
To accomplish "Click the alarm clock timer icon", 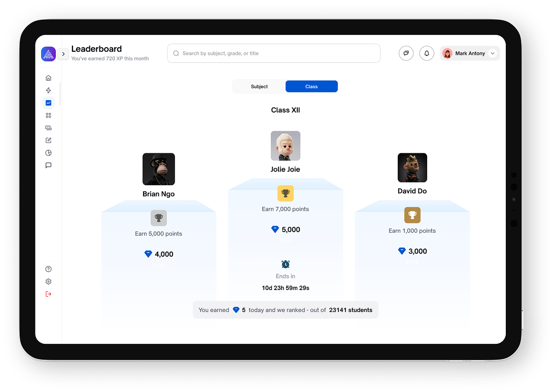I will (286, 264).
